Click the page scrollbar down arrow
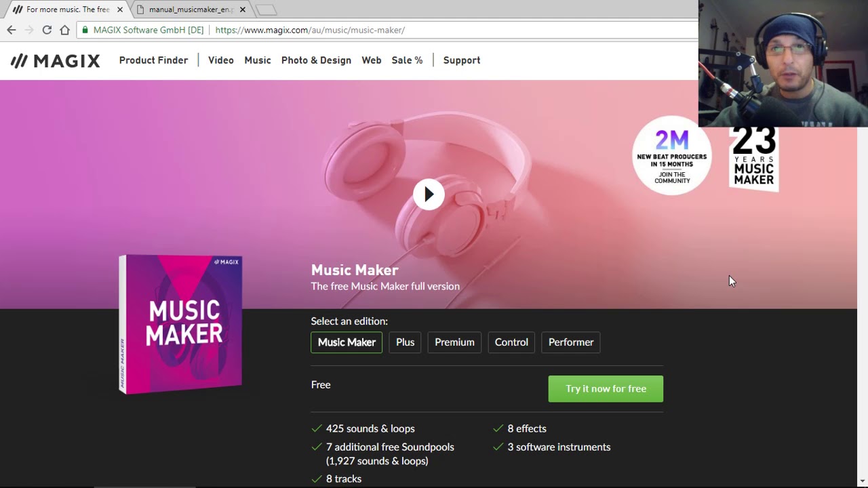The width and height of the screenshot is (868, 488). pos(862,481)
